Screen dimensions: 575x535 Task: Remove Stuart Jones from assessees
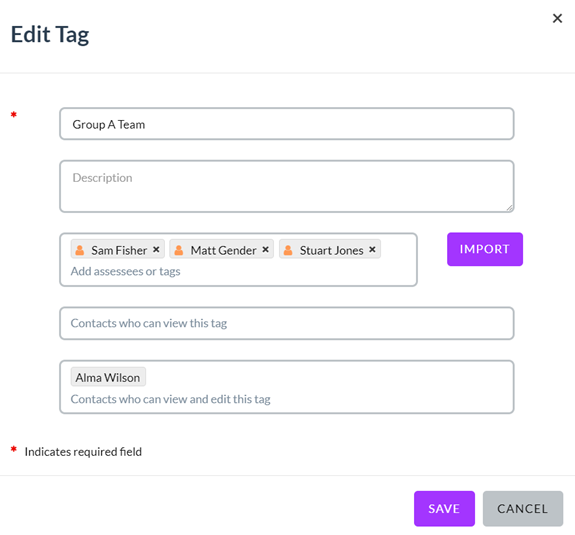tap(372, 249)
